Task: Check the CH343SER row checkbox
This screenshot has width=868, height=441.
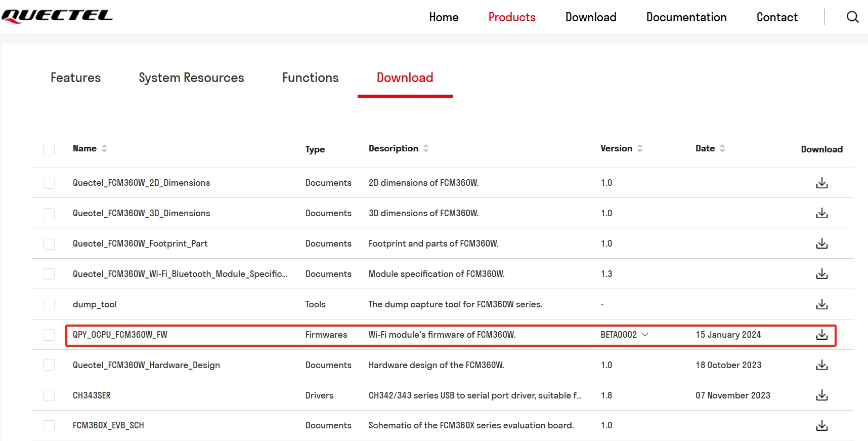Action: (x=49, y=395)
